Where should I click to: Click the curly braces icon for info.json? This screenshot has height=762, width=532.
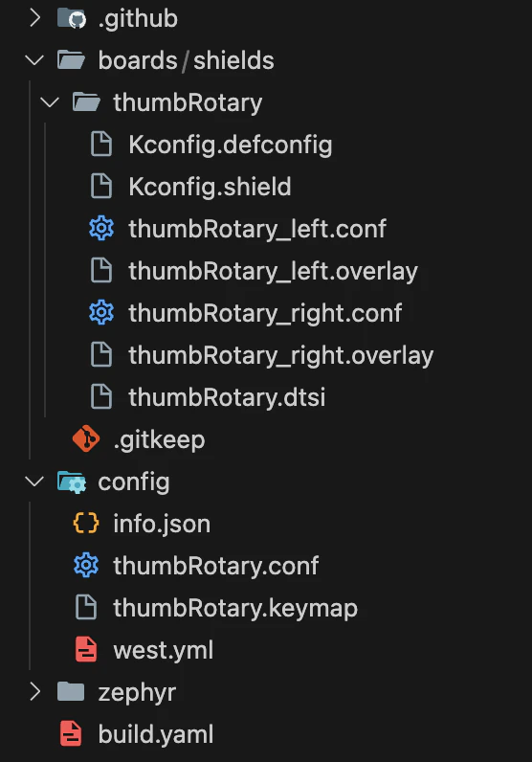point(86,524)
